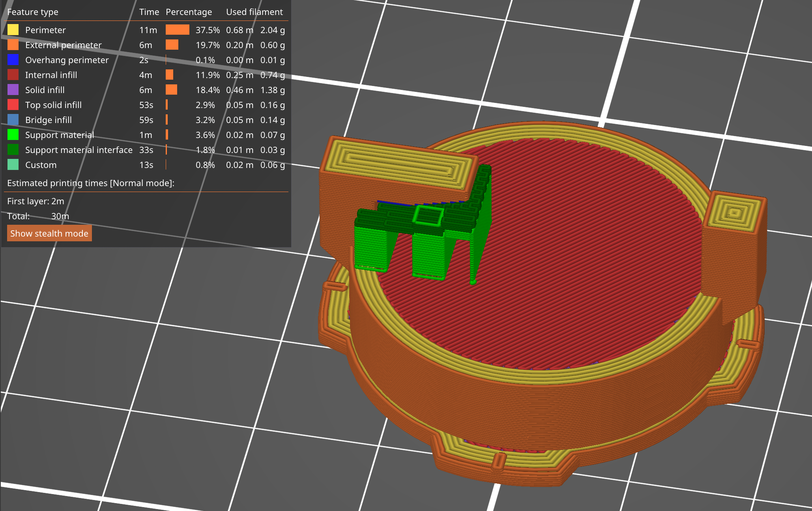812x511 pixels.
Task: Click the Feature type column header
Action: point(33,12)
